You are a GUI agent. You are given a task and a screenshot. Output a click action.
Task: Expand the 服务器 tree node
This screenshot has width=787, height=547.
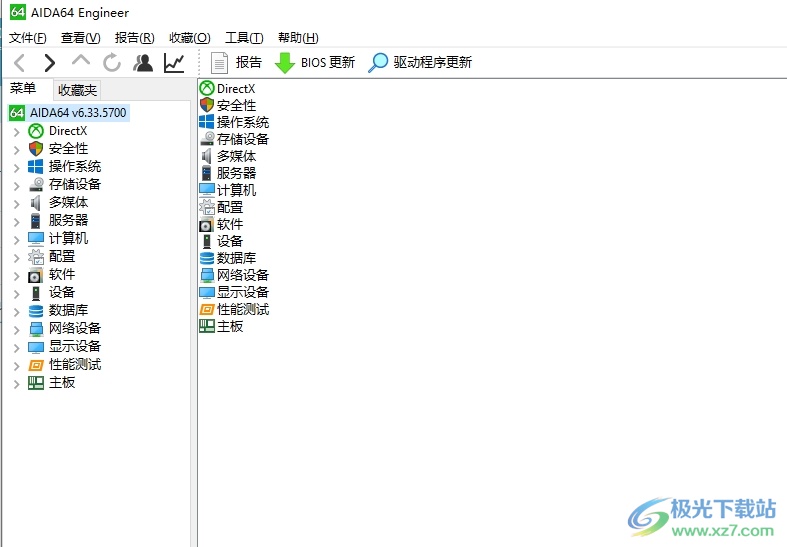pos(17,222)
